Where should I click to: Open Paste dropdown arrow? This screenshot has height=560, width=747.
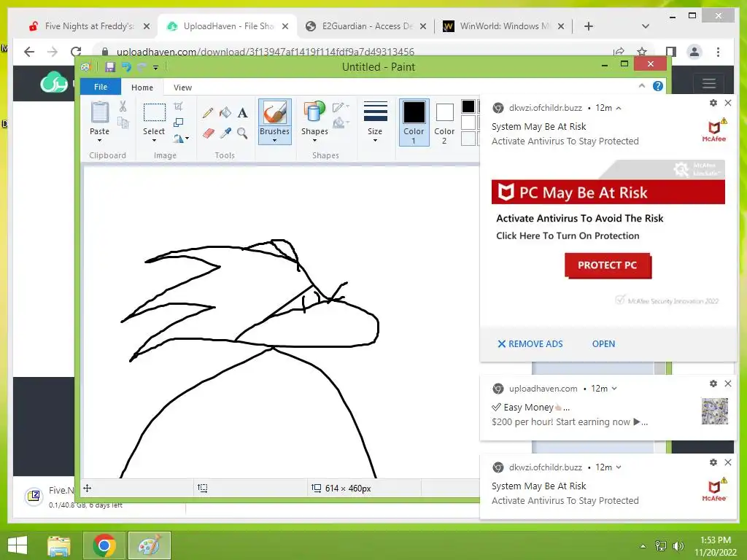tap(99, 141)
